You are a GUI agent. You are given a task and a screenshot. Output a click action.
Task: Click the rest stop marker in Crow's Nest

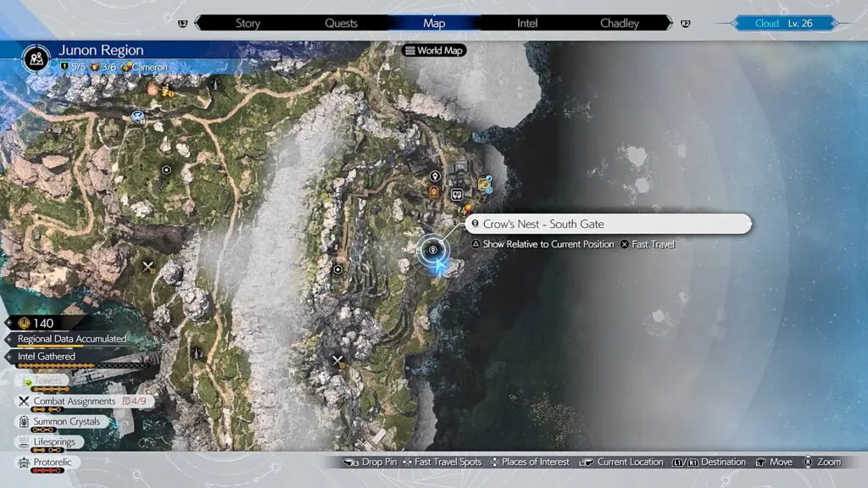(x=458, y=194)
